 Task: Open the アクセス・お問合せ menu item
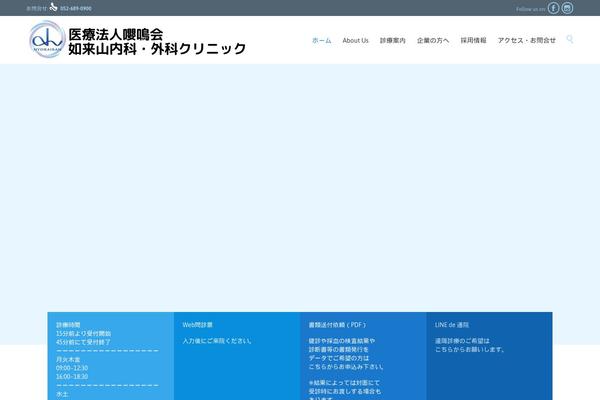coord(527,40)
